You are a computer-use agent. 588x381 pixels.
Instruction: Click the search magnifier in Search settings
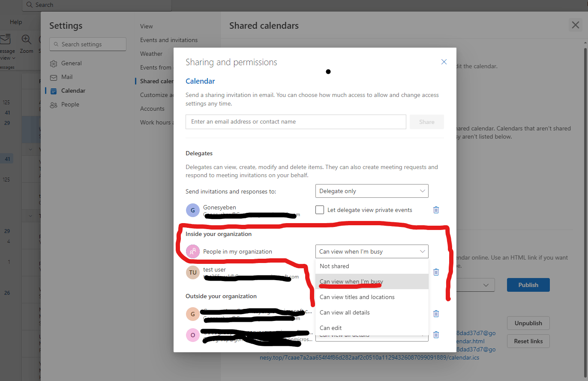(x=56, y=44)
